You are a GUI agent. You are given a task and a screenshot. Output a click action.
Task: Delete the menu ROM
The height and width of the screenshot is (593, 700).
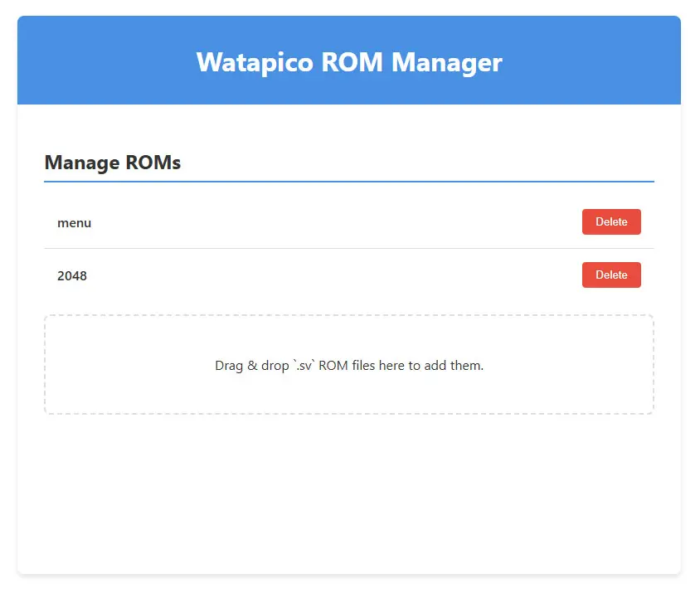click(611, 222)
